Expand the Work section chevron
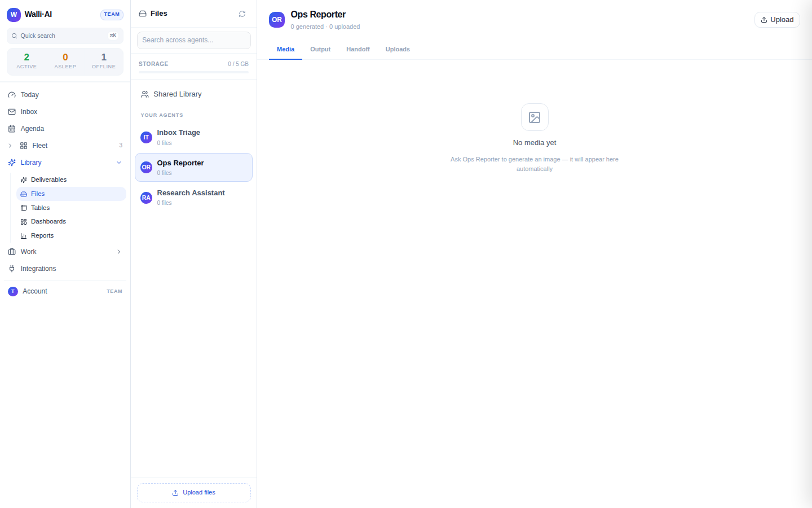 pos(119,252)
